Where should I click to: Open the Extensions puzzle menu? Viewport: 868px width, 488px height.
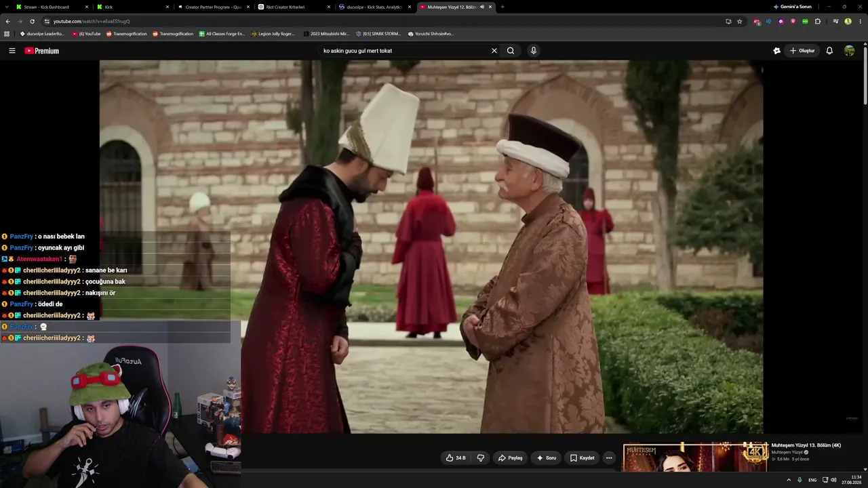[x=817, y=21]
